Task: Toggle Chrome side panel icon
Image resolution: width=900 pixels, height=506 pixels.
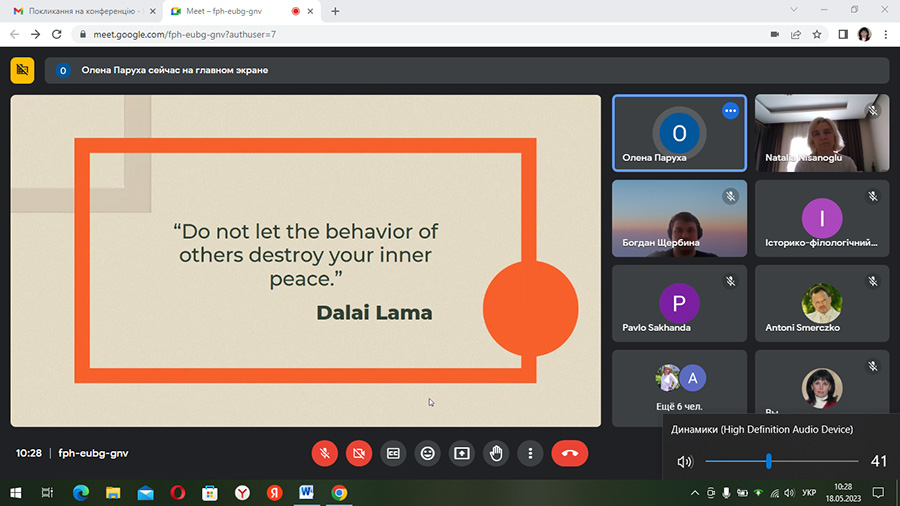Action: pyautogui.click(x=843, y=34)
